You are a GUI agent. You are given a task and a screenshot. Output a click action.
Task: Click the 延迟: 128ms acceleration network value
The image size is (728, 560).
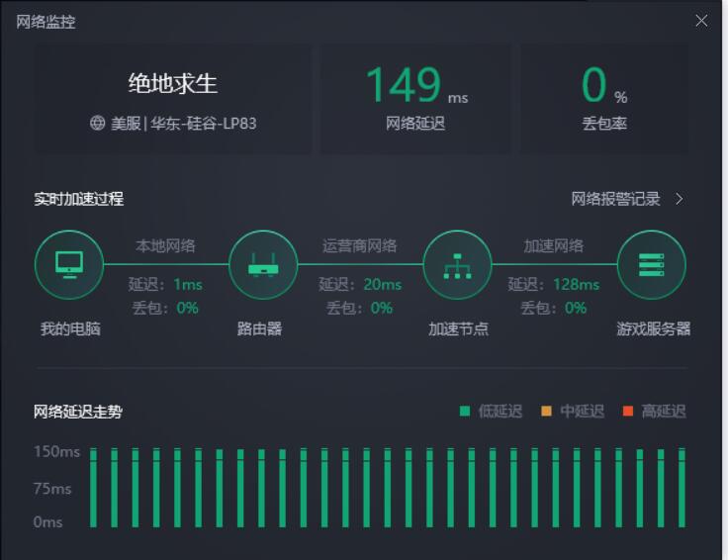pos(554,284)
